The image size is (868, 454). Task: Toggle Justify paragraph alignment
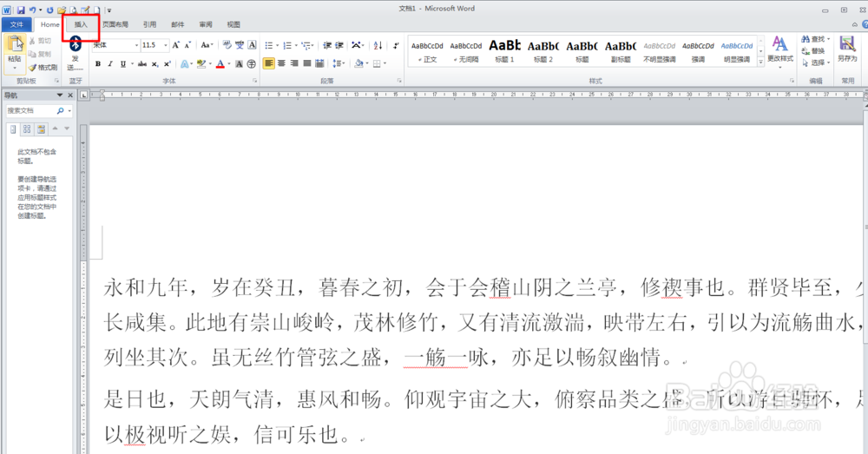(x=306, y=63)
